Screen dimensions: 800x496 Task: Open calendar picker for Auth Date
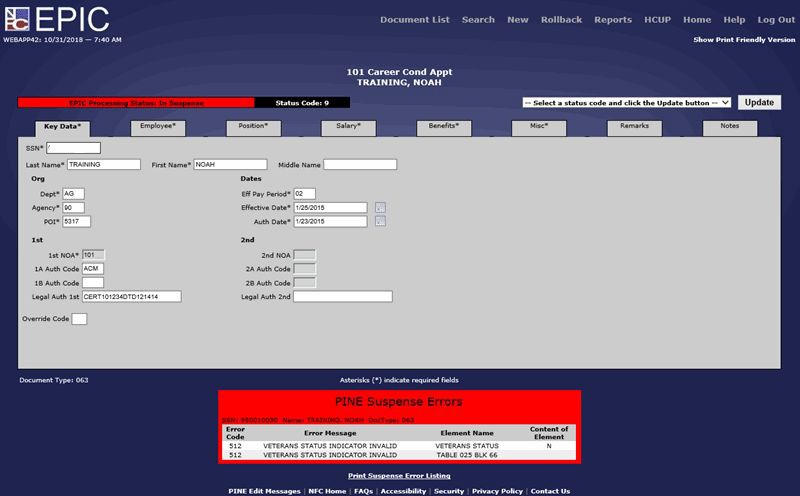[380, 221]
